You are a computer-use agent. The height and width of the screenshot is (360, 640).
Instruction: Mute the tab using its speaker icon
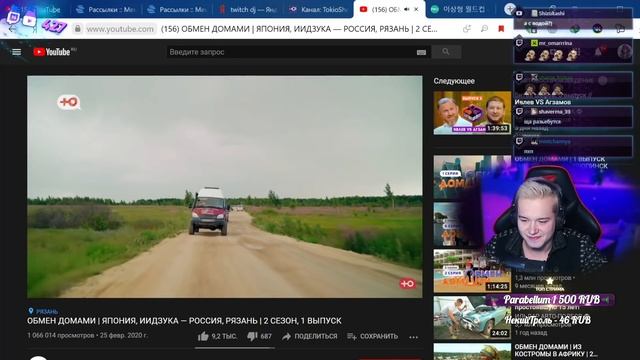(407, 9)
